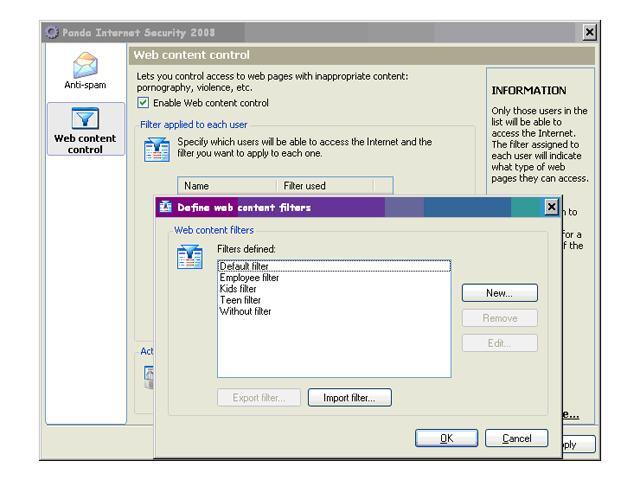
Task: Click the New... button
Action: coord(500,293)
